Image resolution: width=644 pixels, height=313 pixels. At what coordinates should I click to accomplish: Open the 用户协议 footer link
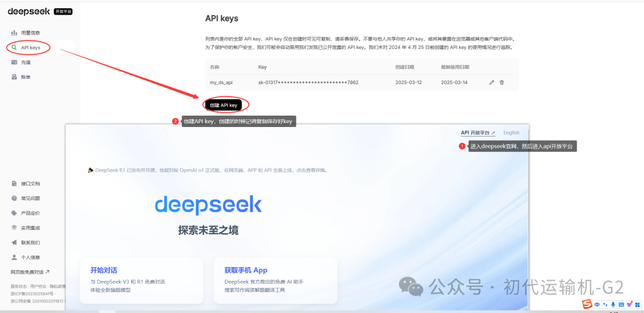(x=39, y=286)
